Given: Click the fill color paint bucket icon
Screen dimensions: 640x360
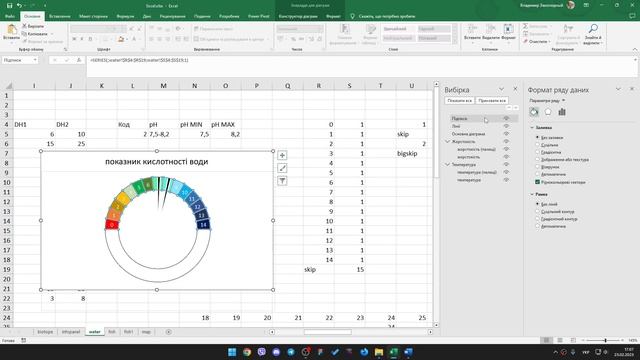Looking at the screenshot, I should click(x=120, y=39).
